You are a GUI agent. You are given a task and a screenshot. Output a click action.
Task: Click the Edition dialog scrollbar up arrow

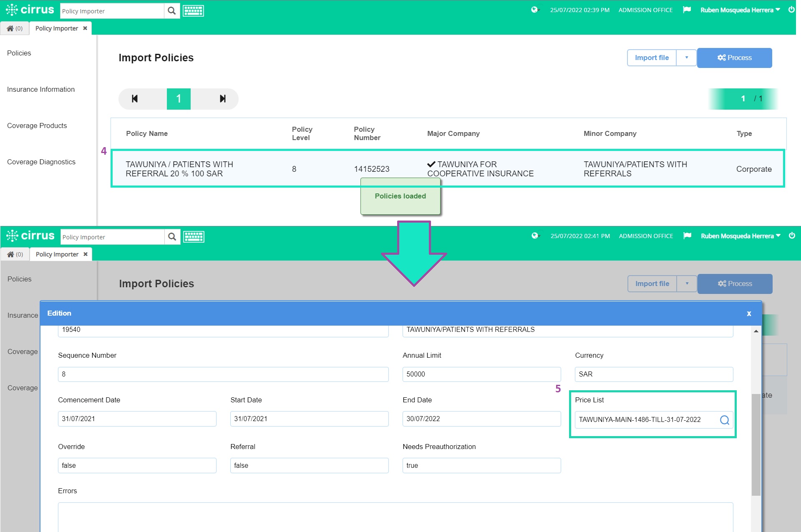tap(756, 331)
